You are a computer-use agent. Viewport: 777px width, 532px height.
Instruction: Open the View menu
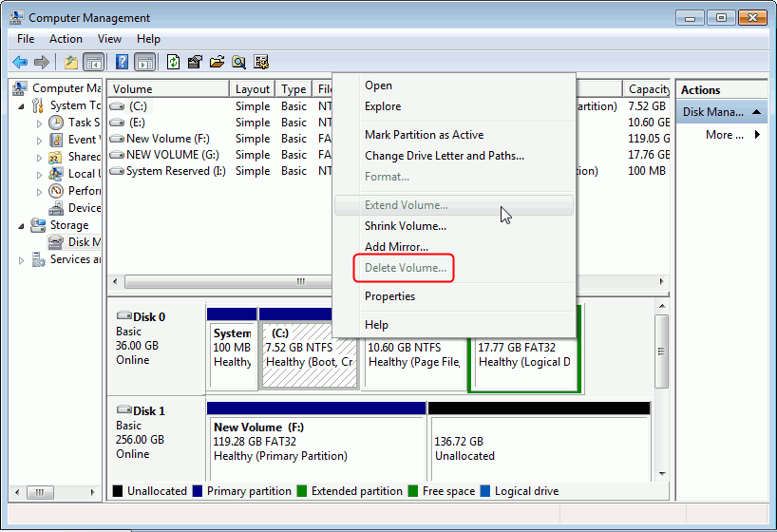click(x=109, y=39)
